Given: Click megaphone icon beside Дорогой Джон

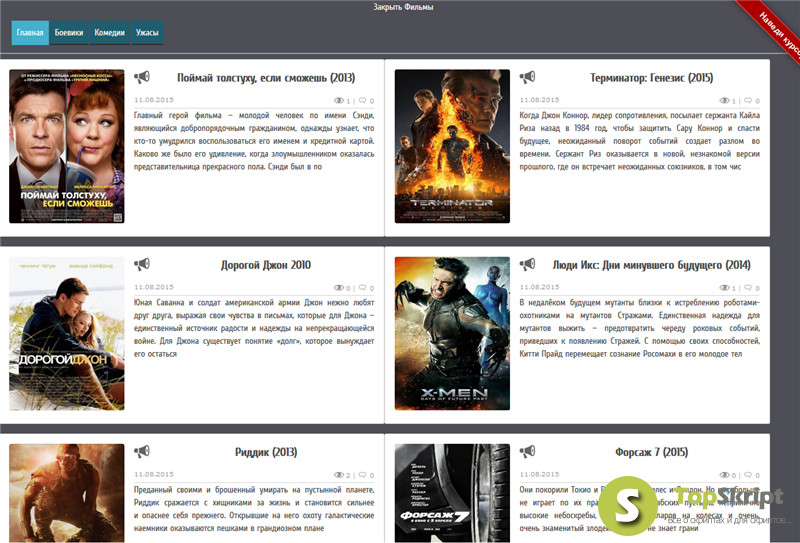Looking at the screenshot, I should coord(142,264).
